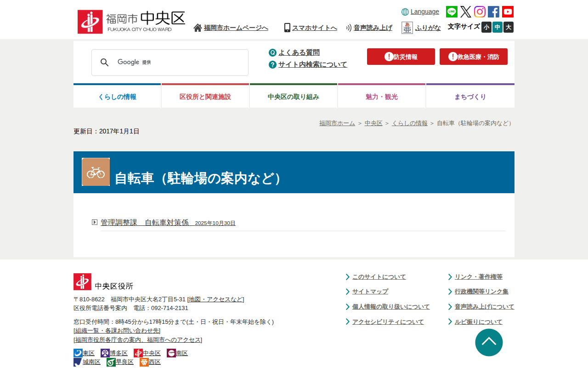Click the bicycle icon in the page heading
Screen dimensions: 588x368
click(96, 172)
